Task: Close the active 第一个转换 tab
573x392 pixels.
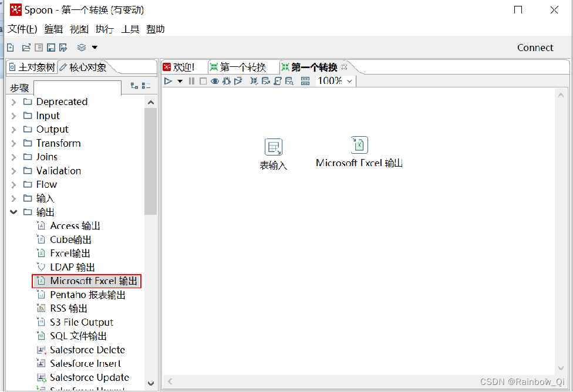Action: pyautogui.click(x=344, y=67)
